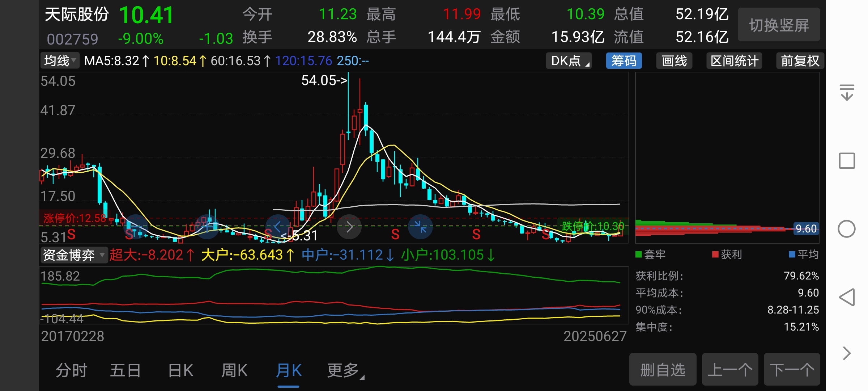The height and width of the screenshot is (391, 868).
Task: Open the Android pull-down panel icon
Action: point(847,92)
